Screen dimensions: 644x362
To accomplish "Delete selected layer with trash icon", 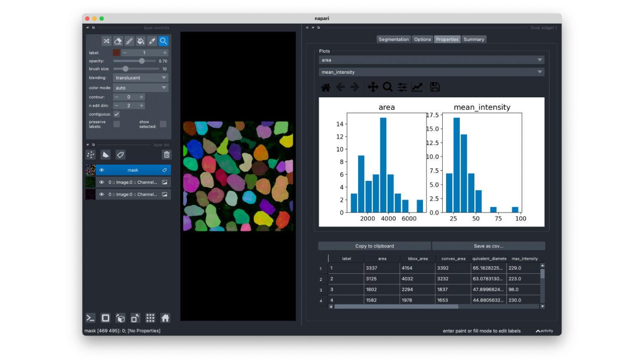I will 167,155.
